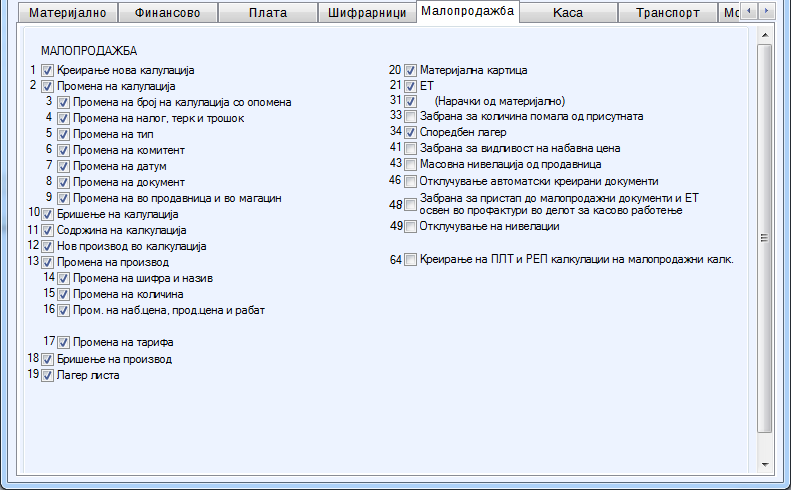Toggle Бришење на калулација checkbox

pyautogui.click(x=48, y=214)
